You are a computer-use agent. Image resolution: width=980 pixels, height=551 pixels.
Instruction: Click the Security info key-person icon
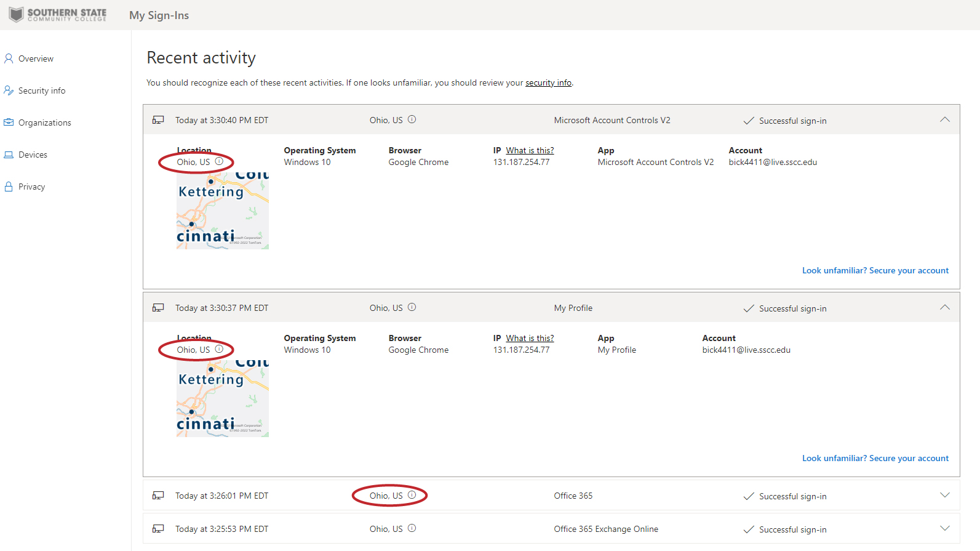click(x=9, y=90)
